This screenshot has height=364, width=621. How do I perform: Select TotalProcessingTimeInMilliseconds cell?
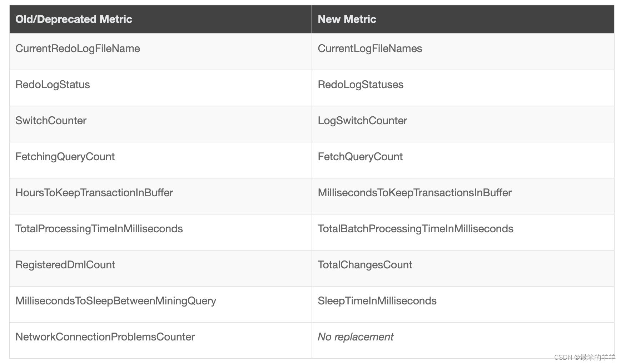(99, 229)
